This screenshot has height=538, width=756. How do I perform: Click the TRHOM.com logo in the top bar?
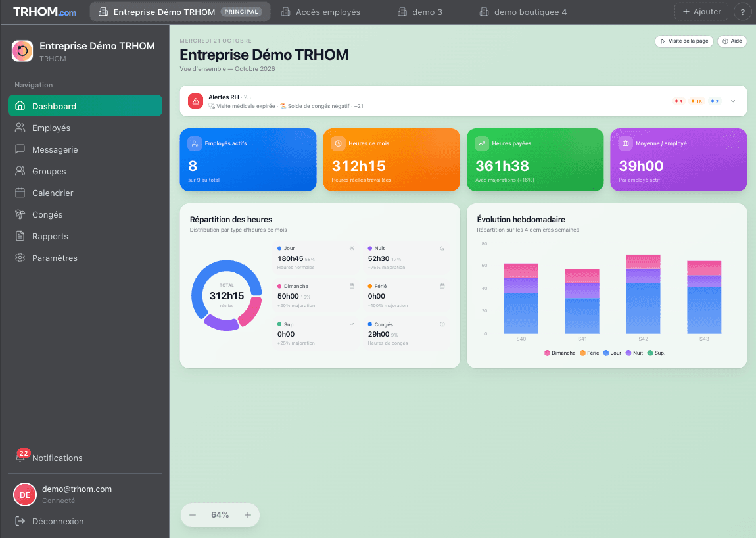(x=44, y=12)
